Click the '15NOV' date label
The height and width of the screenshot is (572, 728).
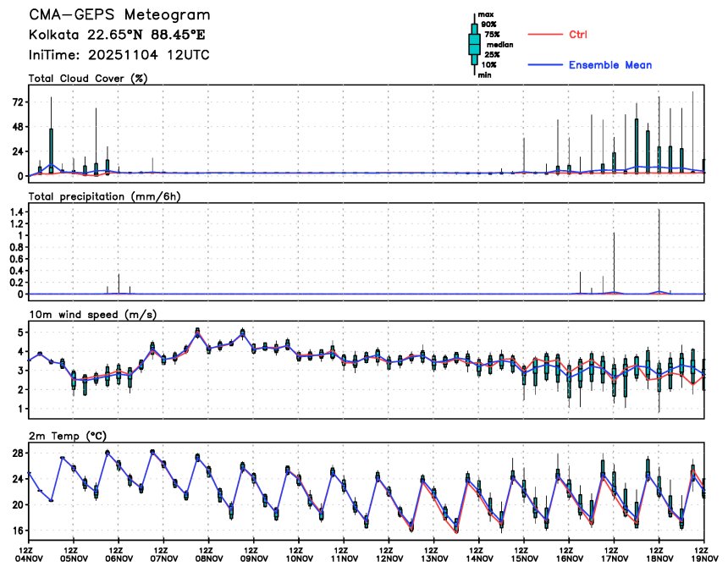tap(524, 559)
